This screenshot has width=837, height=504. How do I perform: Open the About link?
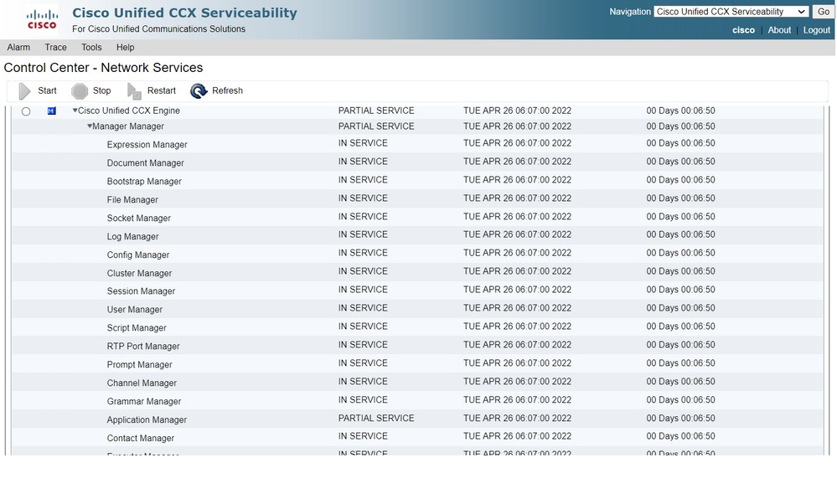tap(779, 30)
